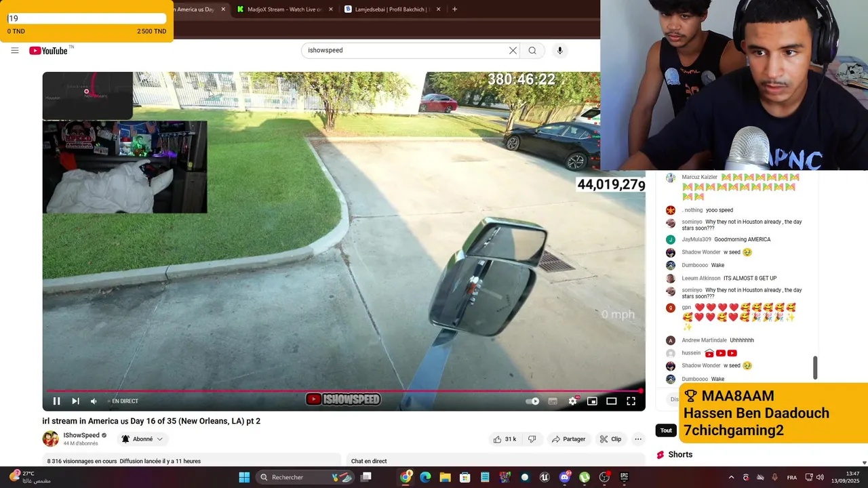This screenshot has width=868, height=488.
Task: Open a new browser tab
Action: (454, 9)
